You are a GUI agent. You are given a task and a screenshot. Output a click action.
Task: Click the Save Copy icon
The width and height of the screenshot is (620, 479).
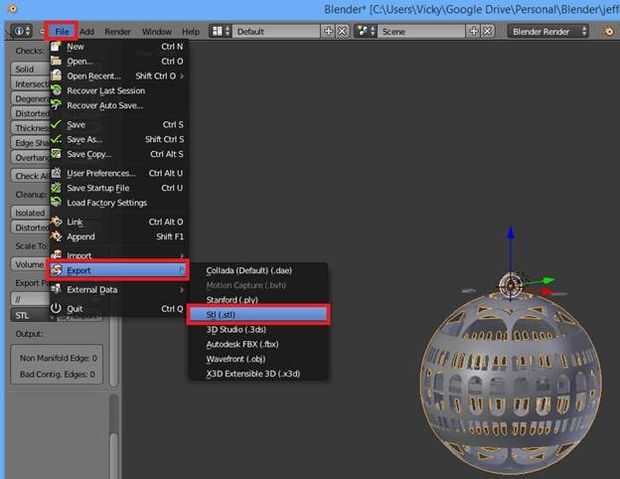(x=56, y=154)
